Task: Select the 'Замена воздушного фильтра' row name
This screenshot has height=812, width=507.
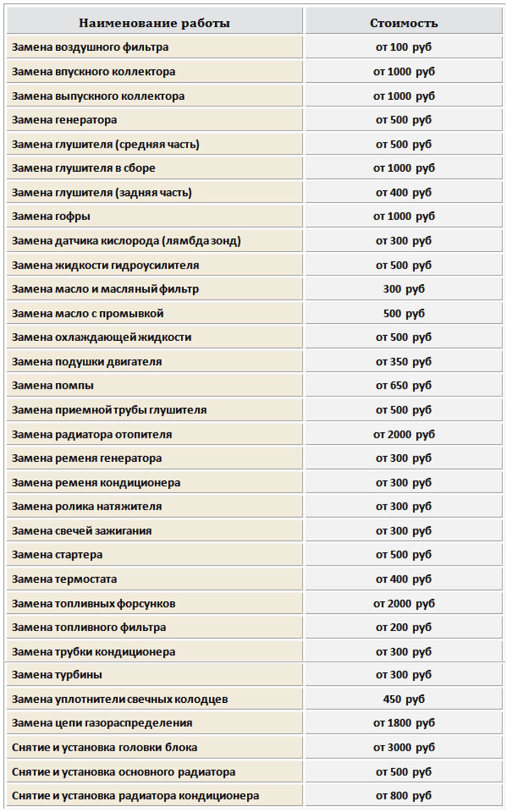Action: click(x=90, y=47)
